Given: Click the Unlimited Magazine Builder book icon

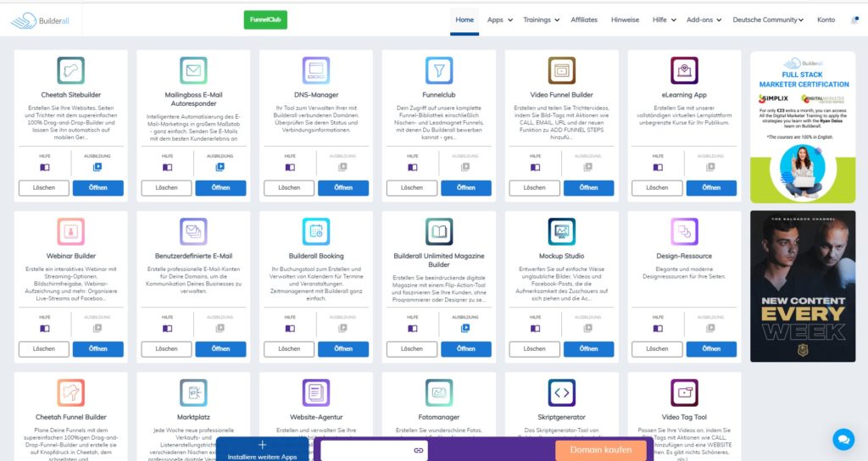Looking at the screenshot, I should click(x=439, y=231).
